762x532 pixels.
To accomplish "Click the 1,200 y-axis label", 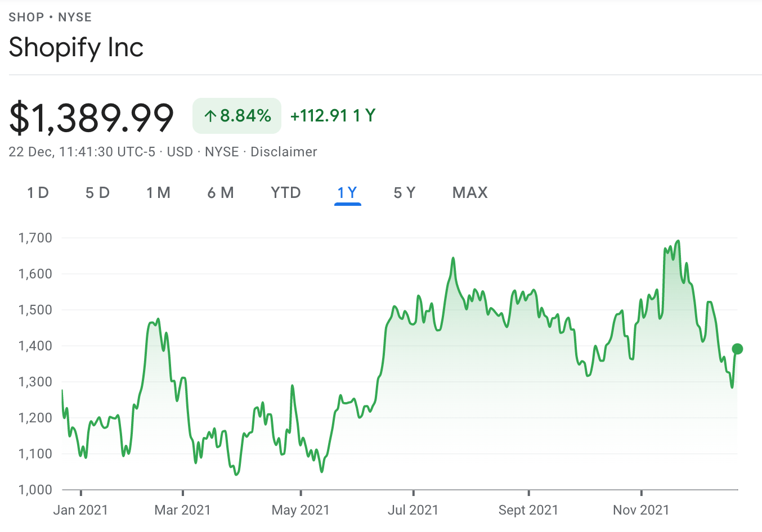I will pos(35,418).
